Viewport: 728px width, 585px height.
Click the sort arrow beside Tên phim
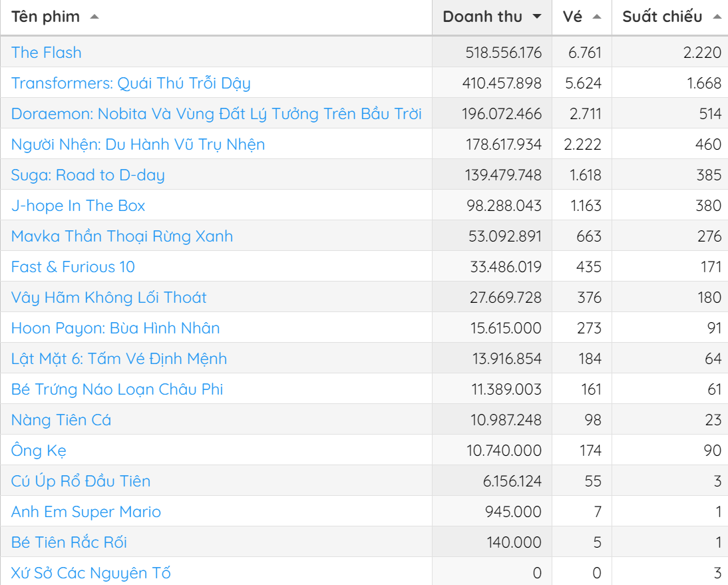tap(94, 17)
